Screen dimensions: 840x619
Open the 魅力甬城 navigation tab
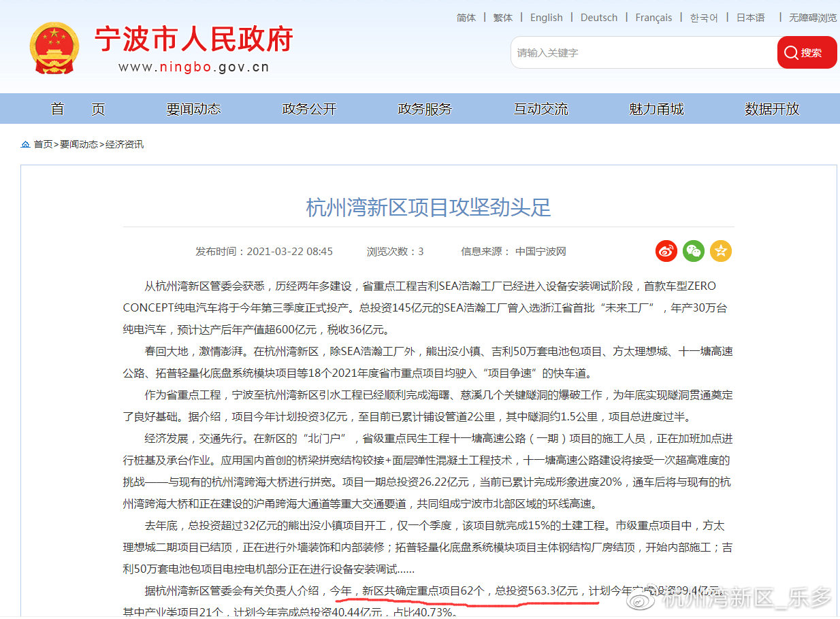coord(657,109)
